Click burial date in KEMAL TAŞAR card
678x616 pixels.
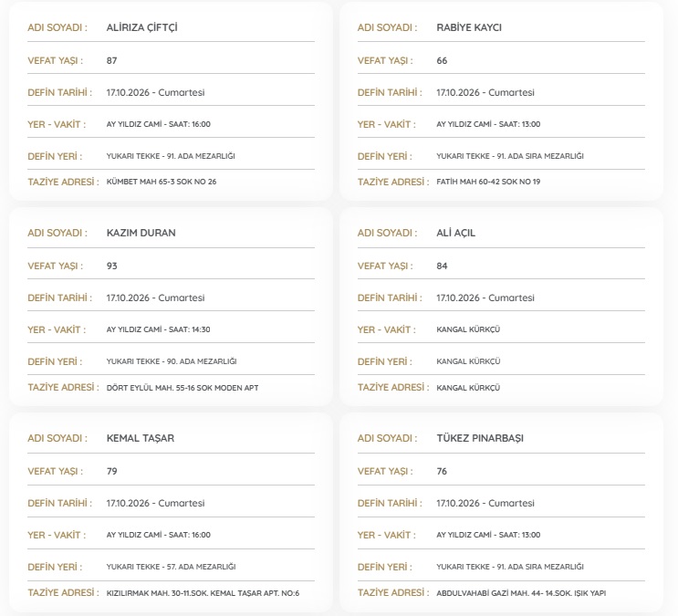pyautogui.click(x=155, y=503)
